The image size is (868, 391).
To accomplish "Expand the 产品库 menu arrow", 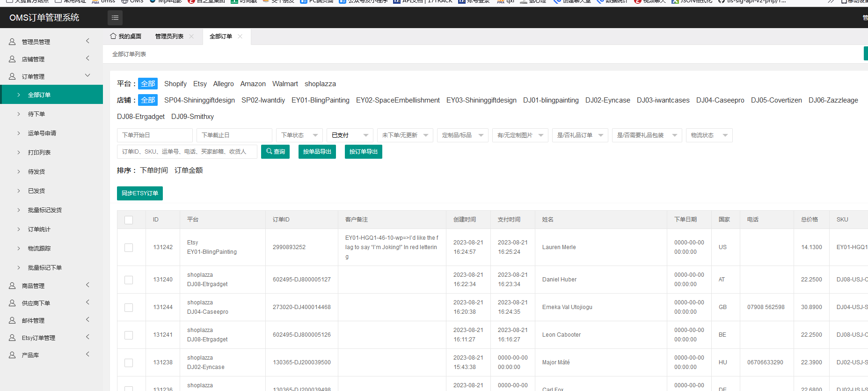I will tap(88, 354).
